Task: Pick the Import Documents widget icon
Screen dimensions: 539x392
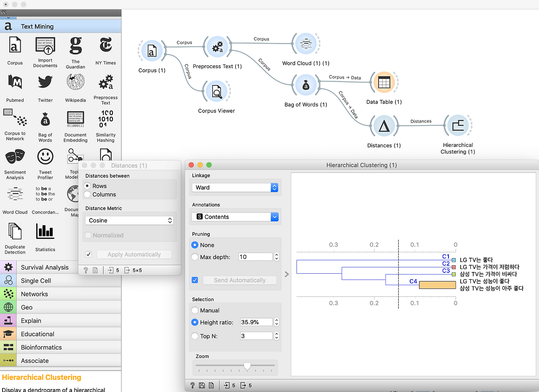Action: 45,45
